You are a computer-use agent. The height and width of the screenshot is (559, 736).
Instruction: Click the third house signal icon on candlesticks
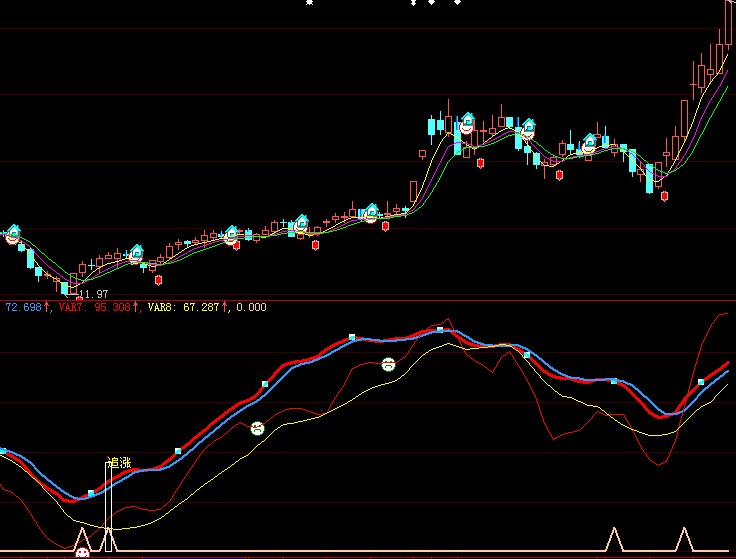(x=231, y=233)
